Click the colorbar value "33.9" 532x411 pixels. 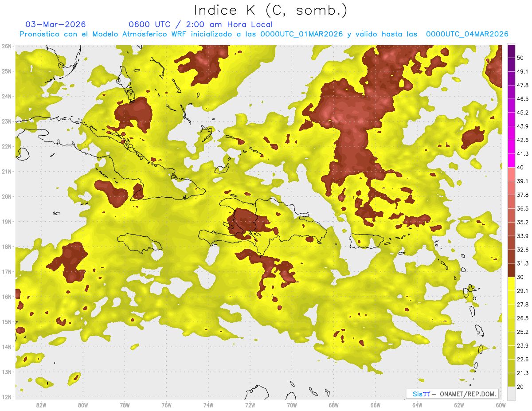522,236
